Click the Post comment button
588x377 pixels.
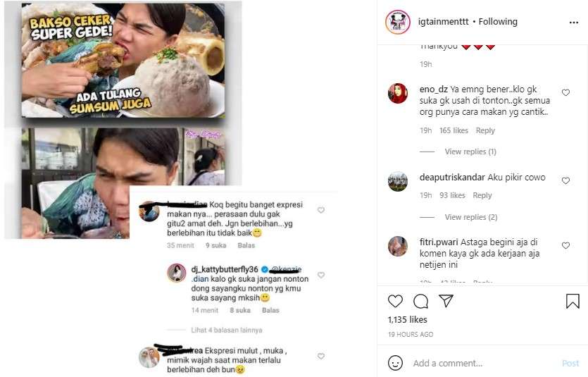[570, 363]
